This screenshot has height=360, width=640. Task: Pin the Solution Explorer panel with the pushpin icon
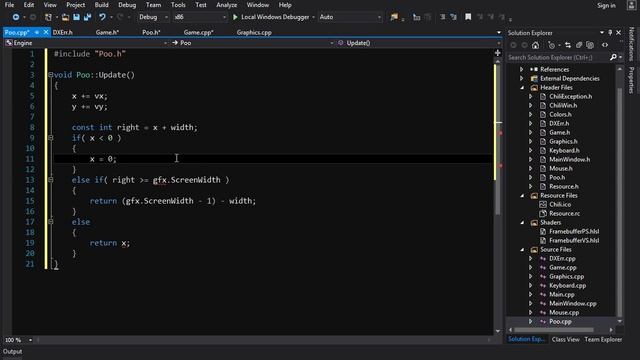pyautogui.click(x=610, y=33)
